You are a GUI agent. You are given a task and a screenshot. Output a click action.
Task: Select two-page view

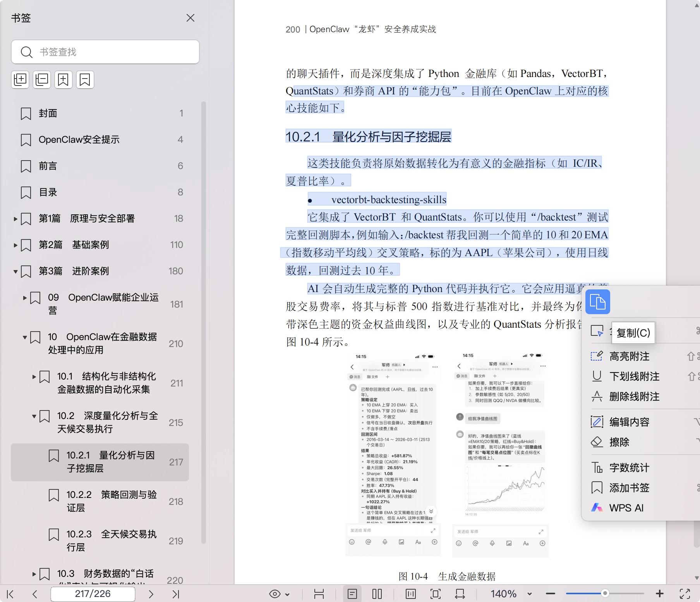pyautogui.click(x=377, y=594)
